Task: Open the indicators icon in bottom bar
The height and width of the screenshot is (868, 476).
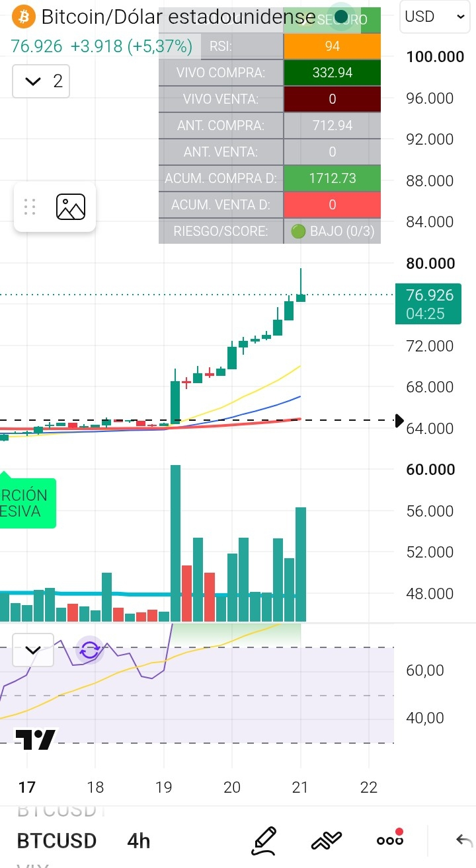Action: (327, 840)
